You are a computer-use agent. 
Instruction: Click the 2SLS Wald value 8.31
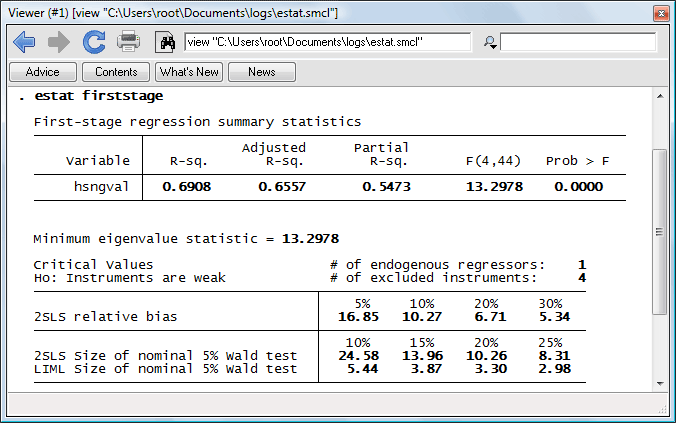coord(554,356)
